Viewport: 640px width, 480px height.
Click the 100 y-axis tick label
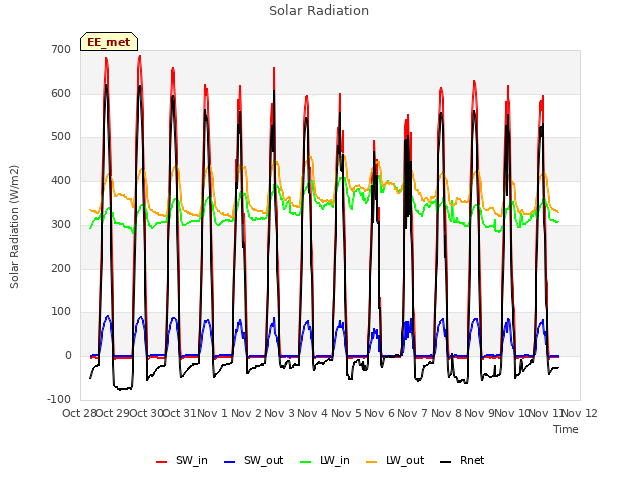point(61,311)
